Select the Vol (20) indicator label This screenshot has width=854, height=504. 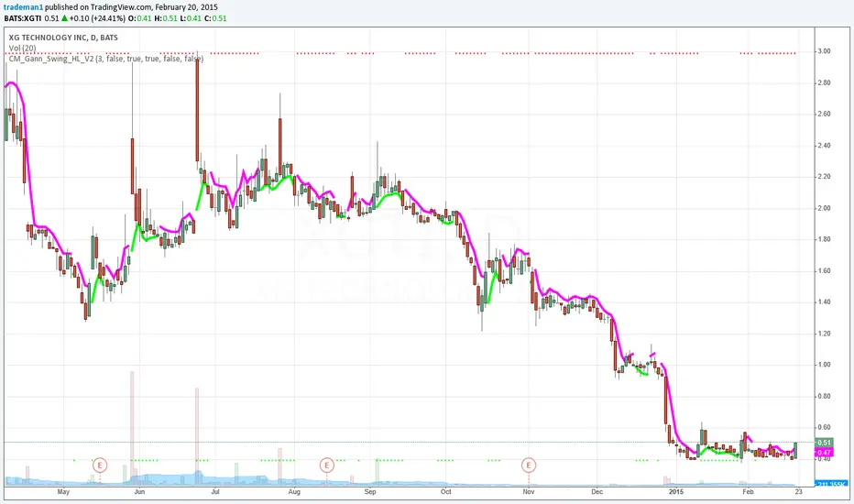pos(22,48)
